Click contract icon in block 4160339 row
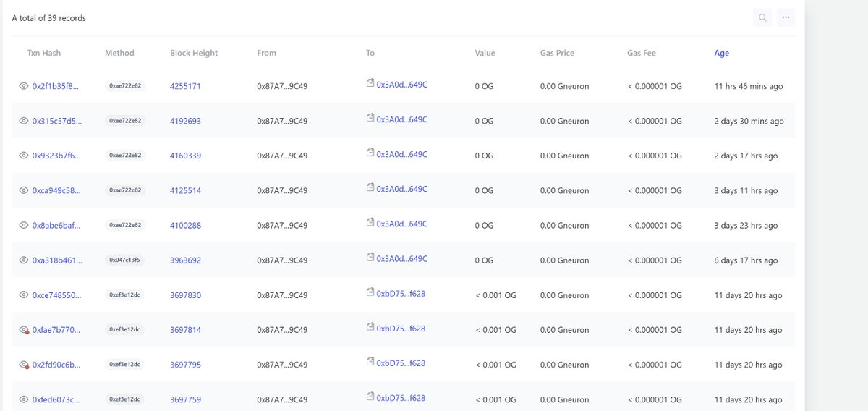 point(370,153)
